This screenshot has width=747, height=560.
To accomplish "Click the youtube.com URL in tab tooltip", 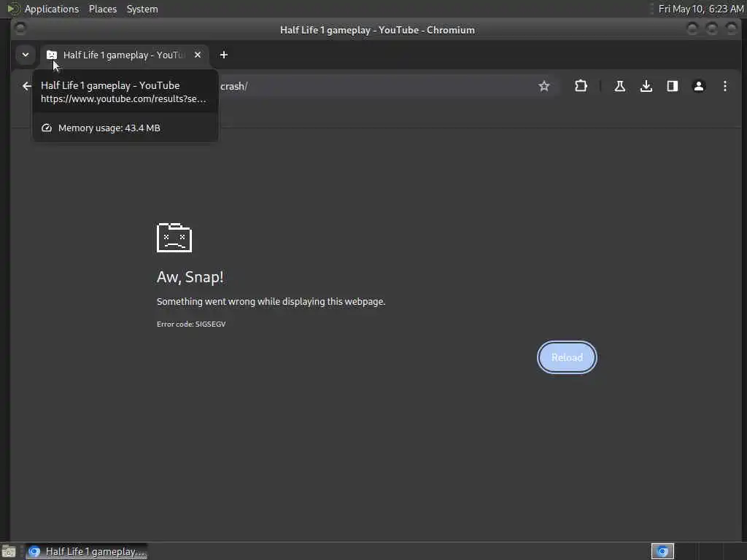I will [x=123, y=99].
